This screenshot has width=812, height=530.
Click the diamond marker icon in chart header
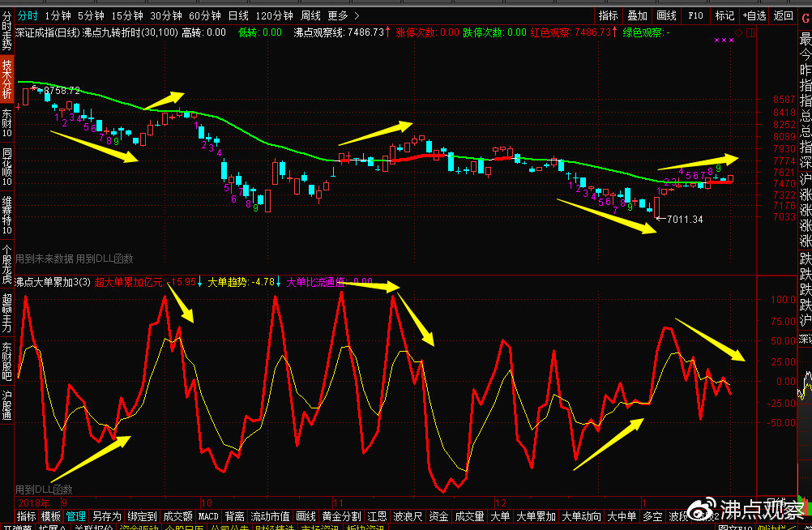(x=737, y=32)
